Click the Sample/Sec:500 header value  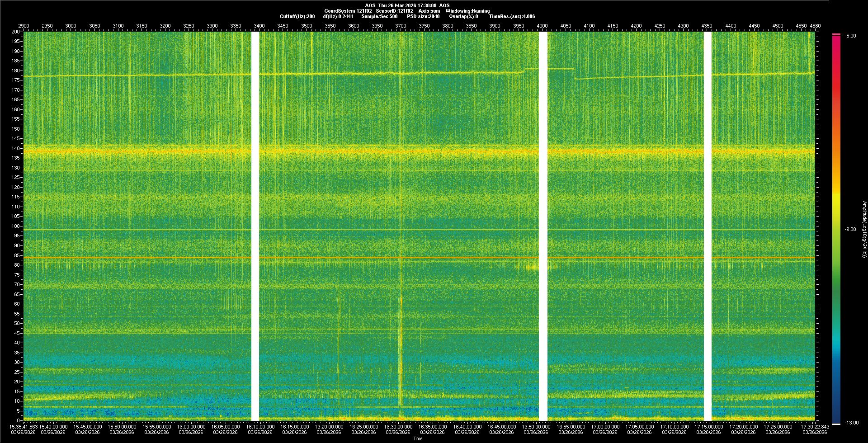tap(379, 16)
